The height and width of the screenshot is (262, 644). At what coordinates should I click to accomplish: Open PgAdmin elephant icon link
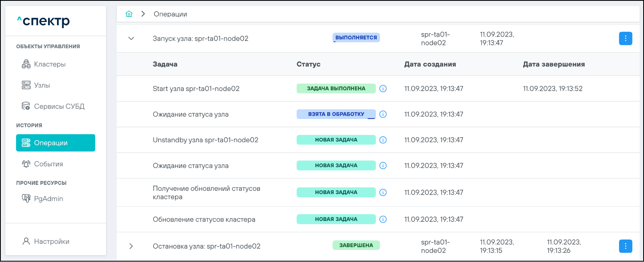[x=26, y=199]
